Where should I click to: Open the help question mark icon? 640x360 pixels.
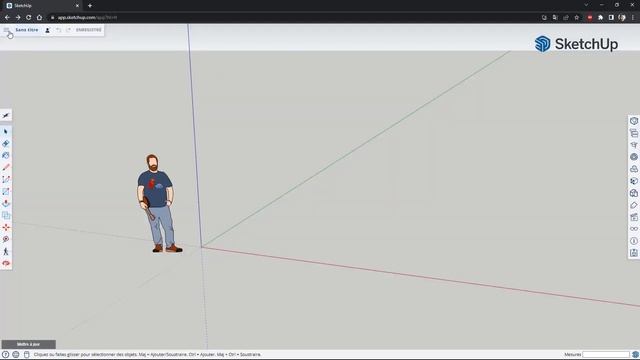tap(5, 355)
